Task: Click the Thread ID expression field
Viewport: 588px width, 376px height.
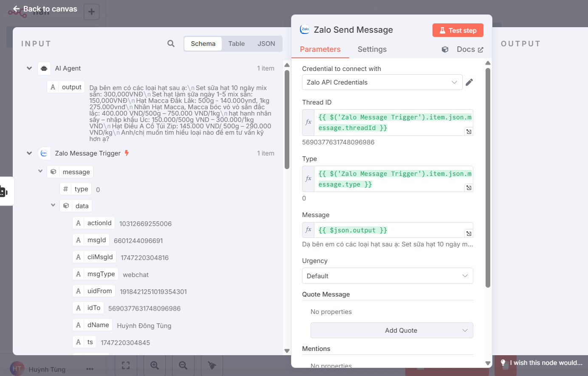Action: [x=393, y=123]
